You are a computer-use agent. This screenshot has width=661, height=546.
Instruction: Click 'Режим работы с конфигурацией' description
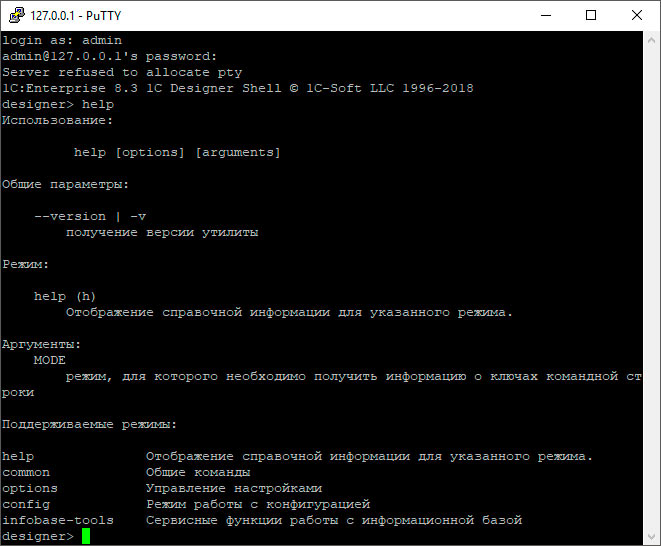258,504
